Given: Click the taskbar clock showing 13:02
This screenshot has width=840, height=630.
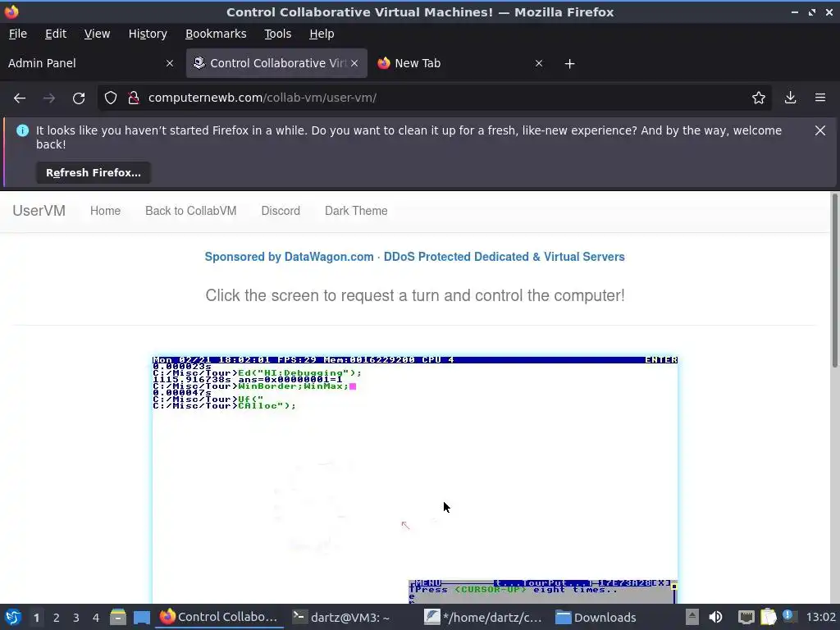Looking at the screenshot, I should (x=820, y=617).
